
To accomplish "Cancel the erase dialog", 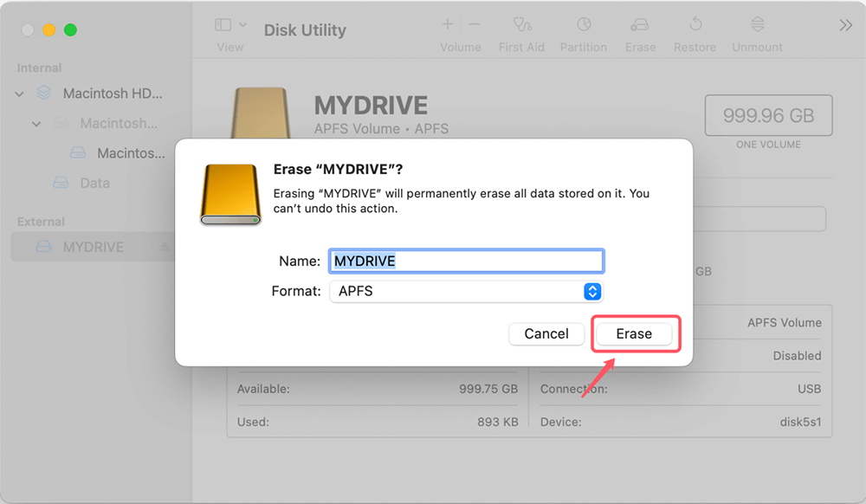I will tap(546, 333).
